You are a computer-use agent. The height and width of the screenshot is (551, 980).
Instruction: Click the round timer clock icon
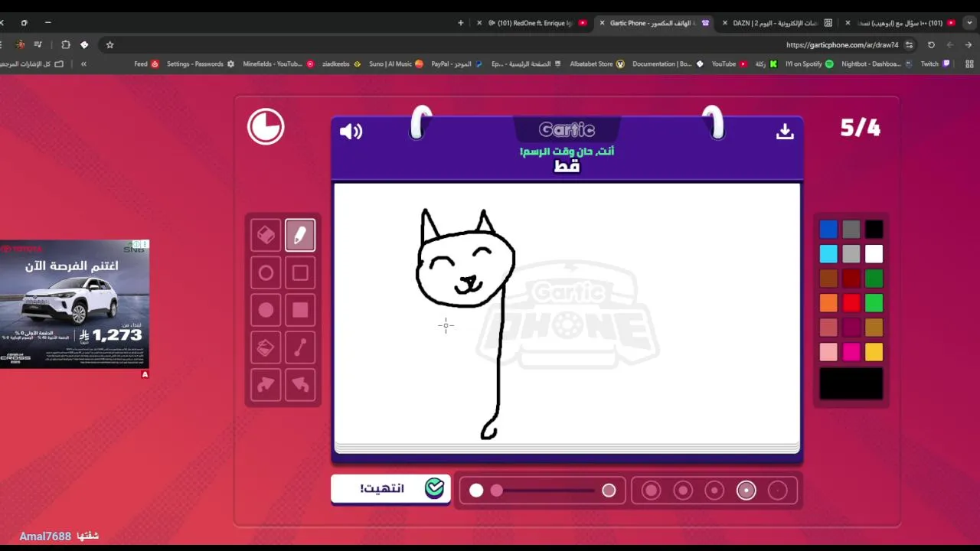click(266, 127)
